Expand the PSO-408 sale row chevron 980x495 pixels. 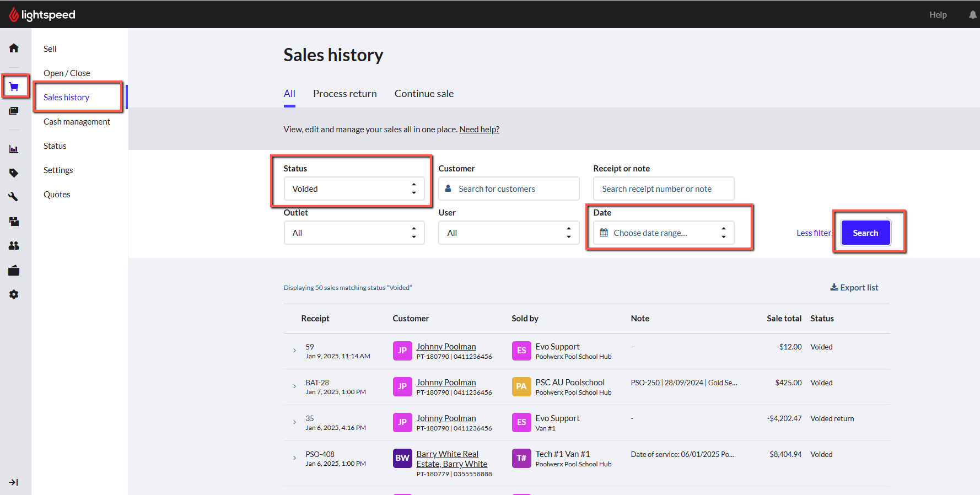pyautogui.click(x=294, y=458)
